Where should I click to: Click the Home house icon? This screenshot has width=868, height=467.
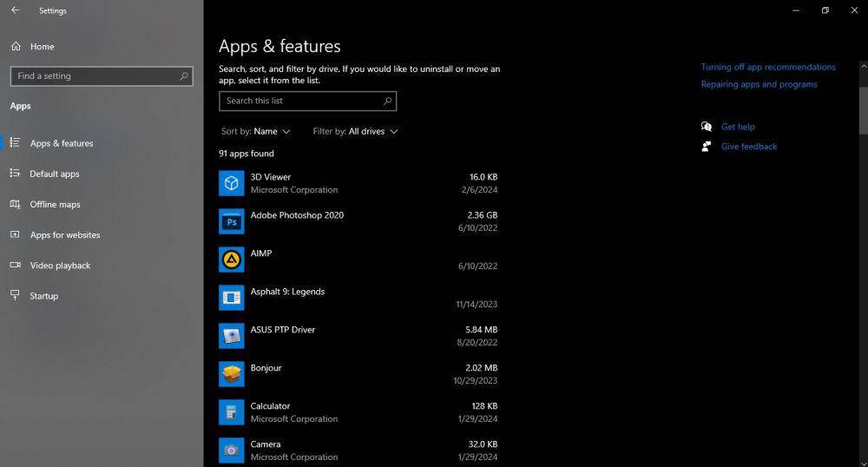(x=16, y=47)
